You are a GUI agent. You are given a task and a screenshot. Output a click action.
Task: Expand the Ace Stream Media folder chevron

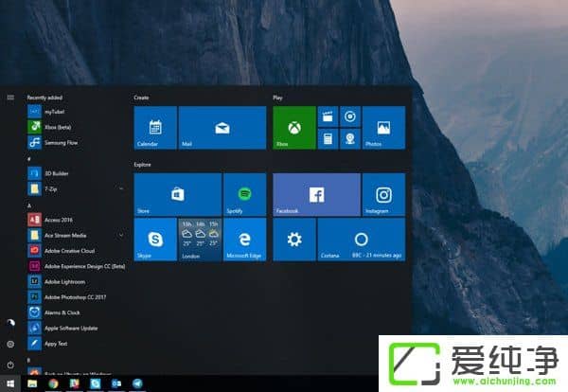click(121, 235)
